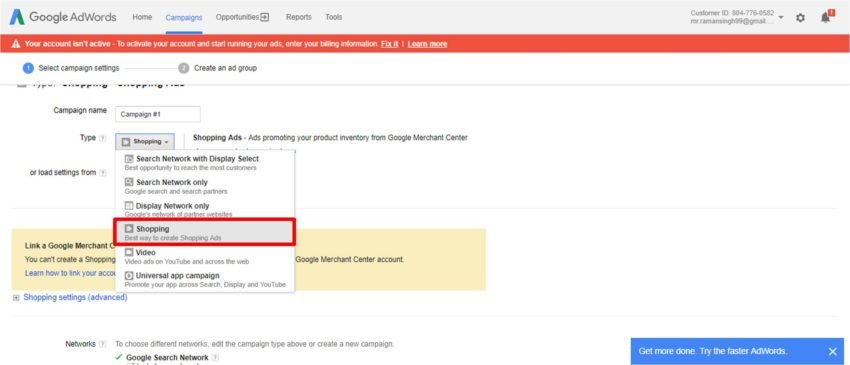This screenshot has width=850, height=365.
Task: Open the notifications bell icon
Action: pyautogui.click(x=826, y=17)
